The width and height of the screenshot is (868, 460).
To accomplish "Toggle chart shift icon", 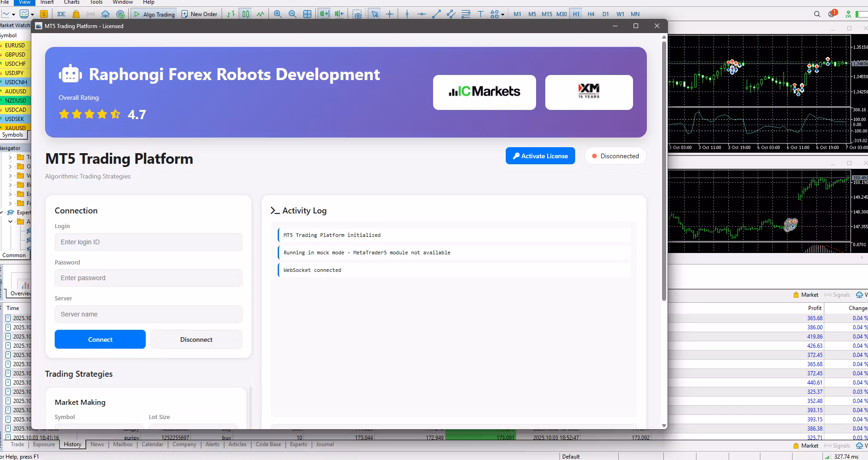I will (339, 14).
